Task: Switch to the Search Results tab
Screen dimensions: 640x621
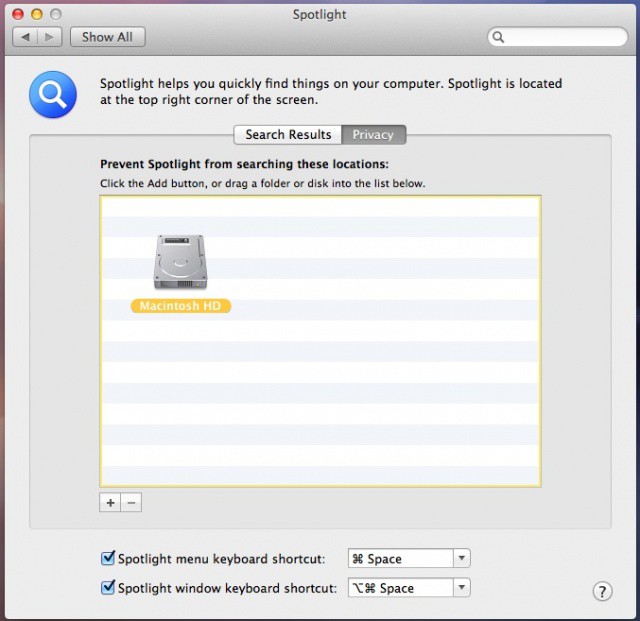Action: (x=288, y=135)
